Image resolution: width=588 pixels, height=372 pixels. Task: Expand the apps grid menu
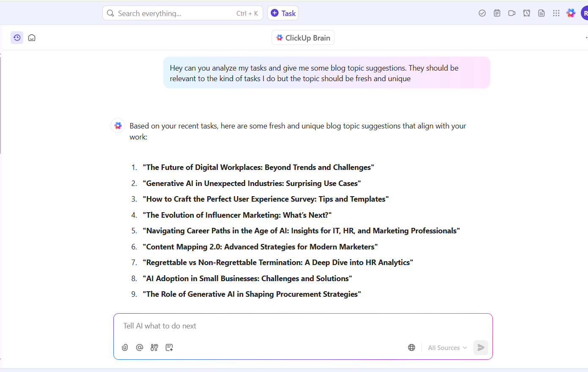(556, 13)
